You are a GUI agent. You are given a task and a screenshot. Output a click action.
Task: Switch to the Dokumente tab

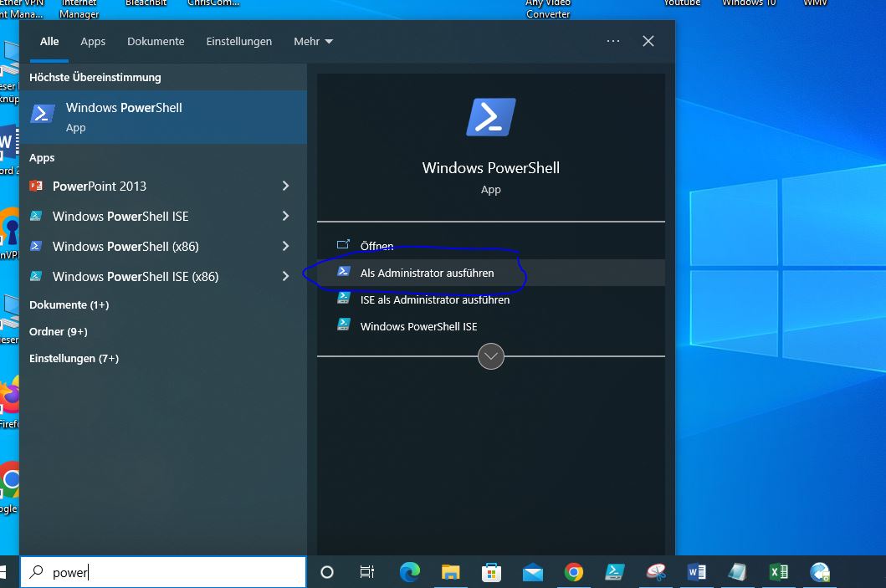[156, 41]
